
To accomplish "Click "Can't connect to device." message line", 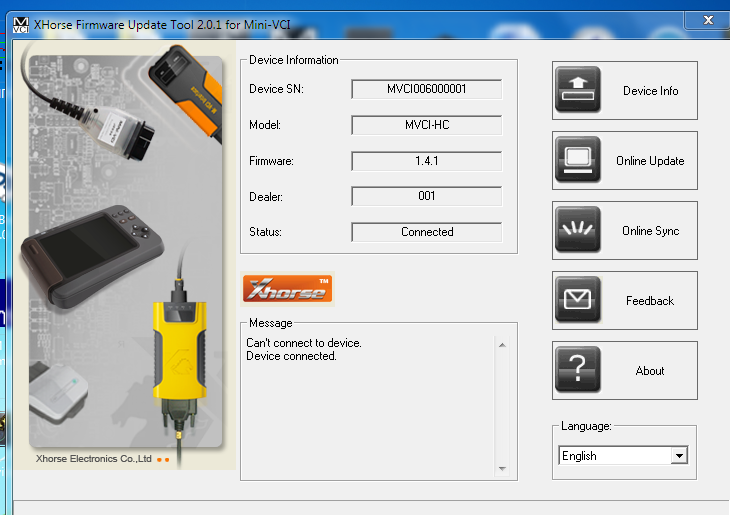I will (304, 343).
